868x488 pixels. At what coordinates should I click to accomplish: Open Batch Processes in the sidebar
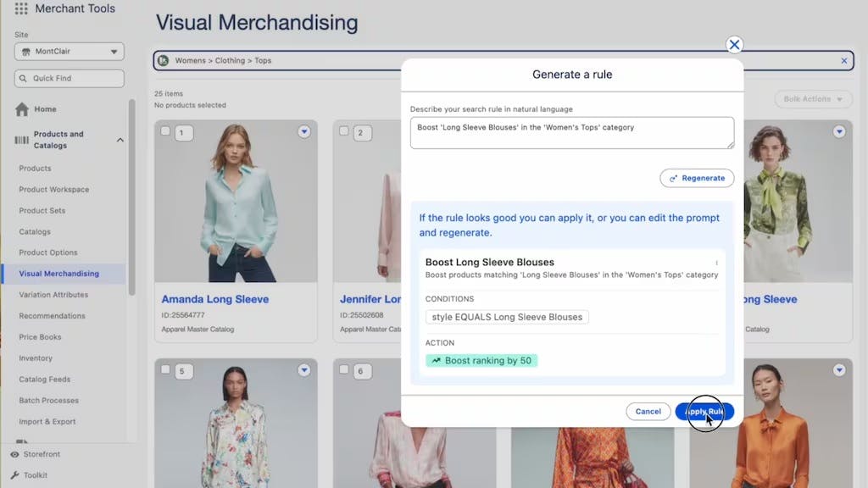click(48, 400)
